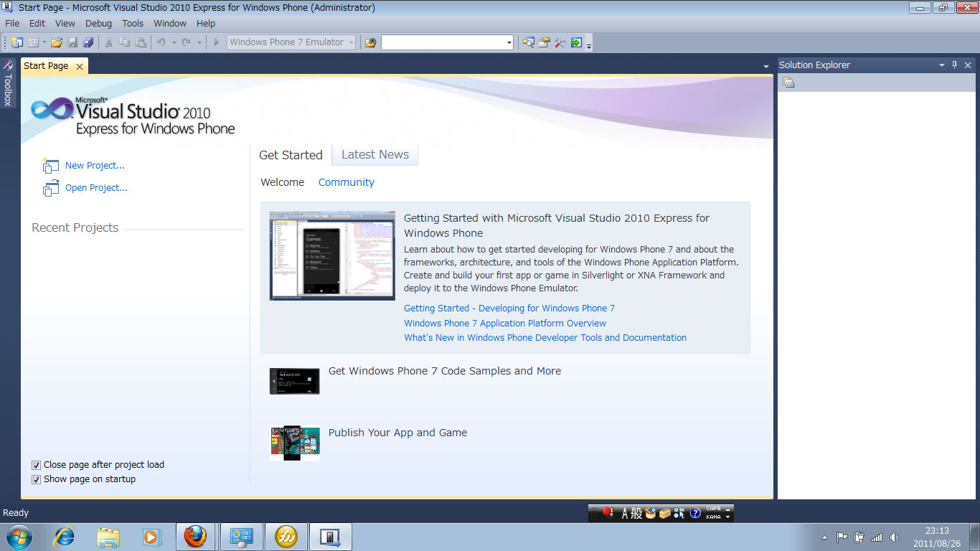Image resolution: width=980 pixels, height=551 pixels.
Task: Open the Edit menu
Action: [x=37, y=23]
